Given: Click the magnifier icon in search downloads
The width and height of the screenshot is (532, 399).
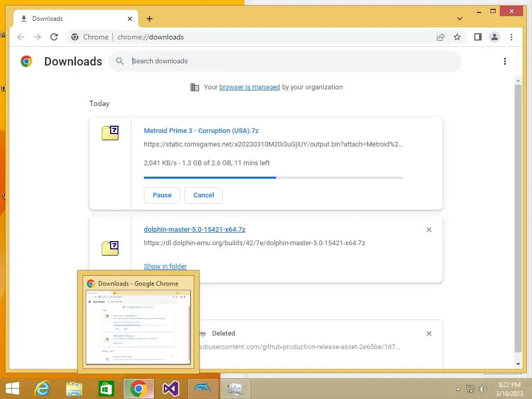Looking at the screenshot, I should coord(119,61).
